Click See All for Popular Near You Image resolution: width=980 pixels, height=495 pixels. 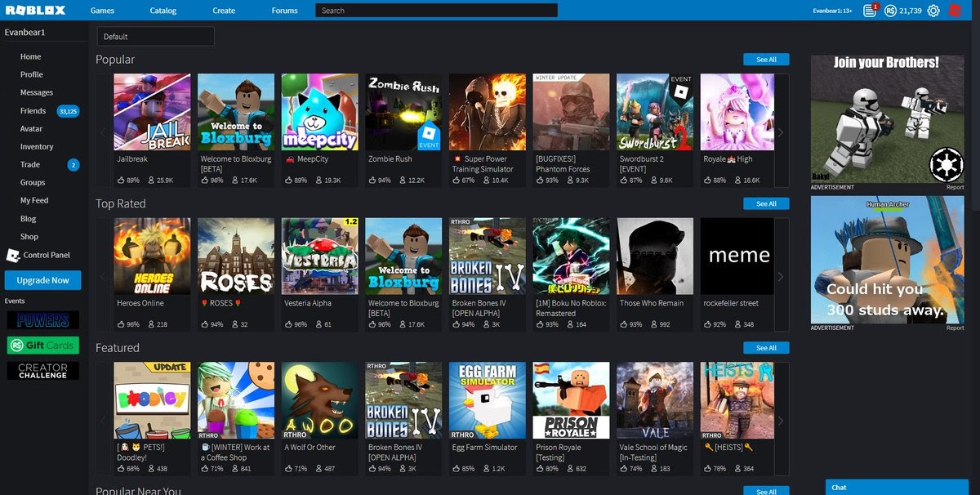tap(766, 491)
